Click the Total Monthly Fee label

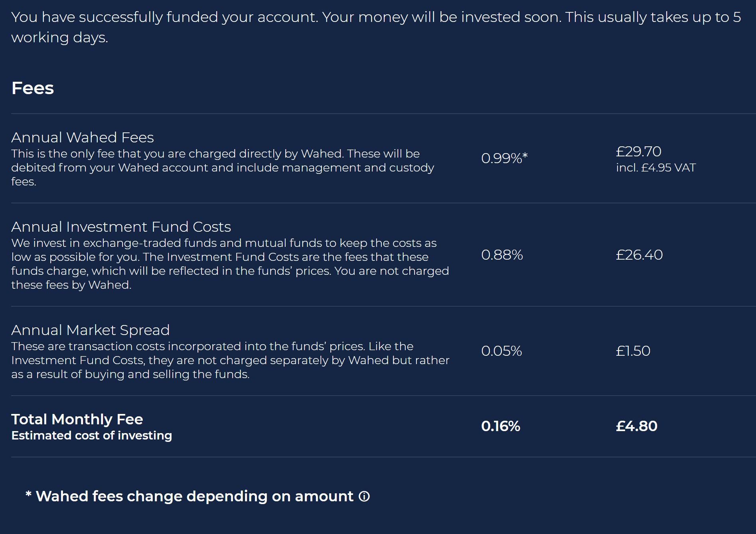(x=77, y=419)
